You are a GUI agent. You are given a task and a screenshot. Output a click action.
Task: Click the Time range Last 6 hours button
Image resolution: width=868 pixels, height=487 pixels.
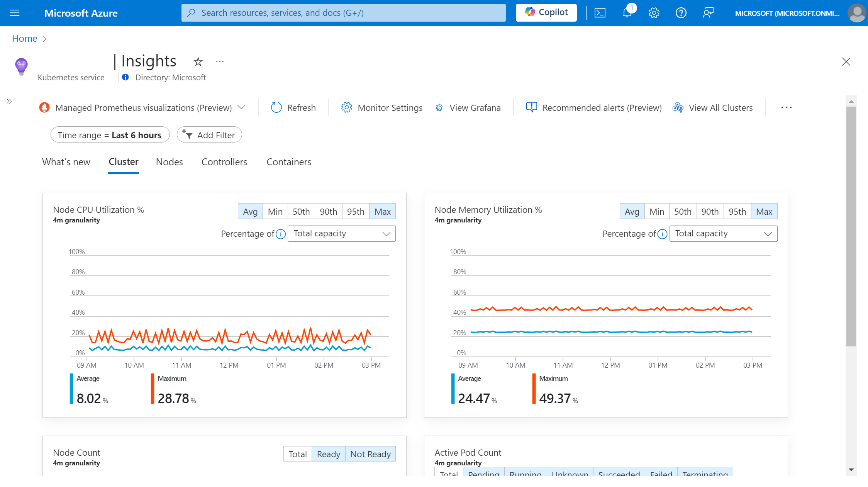(x=110, y=135)
